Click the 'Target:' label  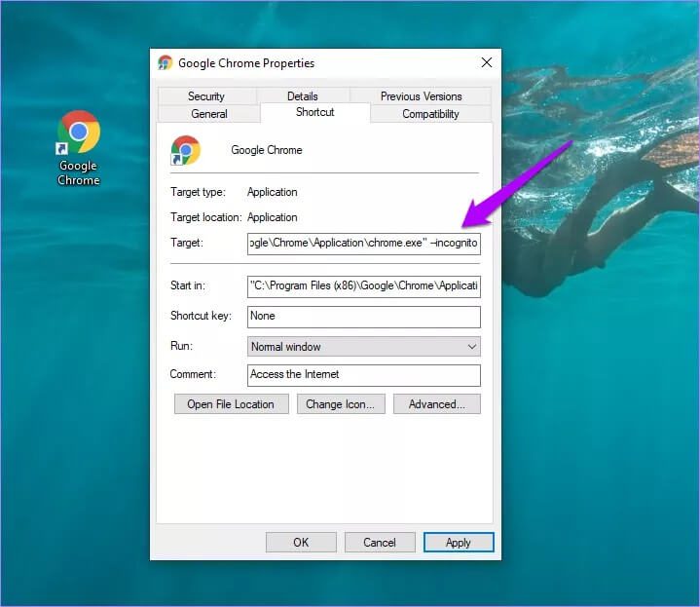pos(187,243)
